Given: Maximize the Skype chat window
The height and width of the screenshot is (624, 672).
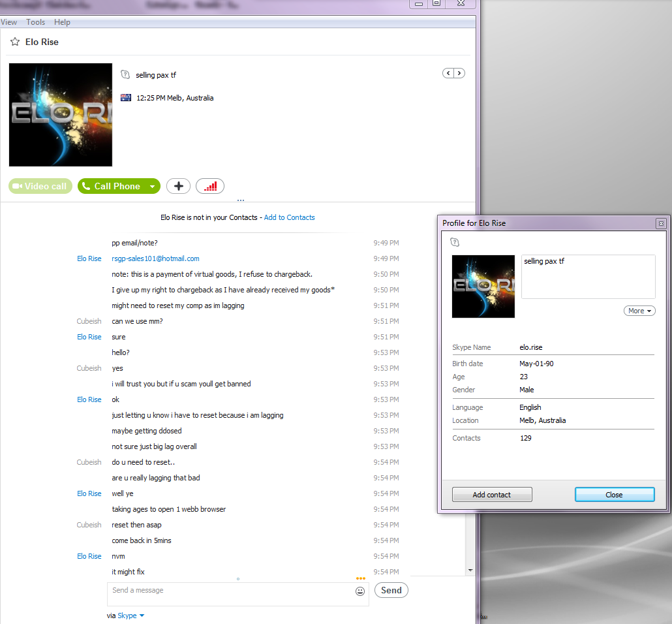Looking at the screenshot, I should 436,4.
